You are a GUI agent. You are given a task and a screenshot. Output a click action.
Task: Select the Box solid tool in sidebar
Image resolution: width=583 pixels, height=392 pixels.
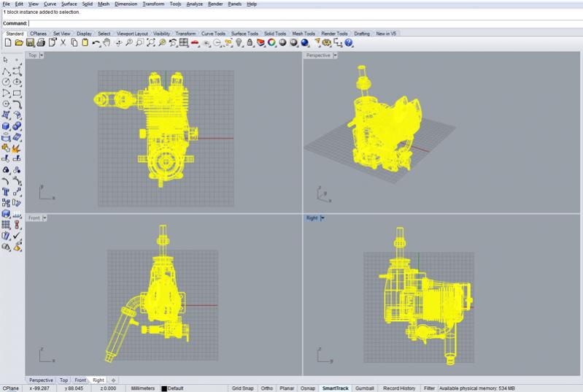(6, 126)
